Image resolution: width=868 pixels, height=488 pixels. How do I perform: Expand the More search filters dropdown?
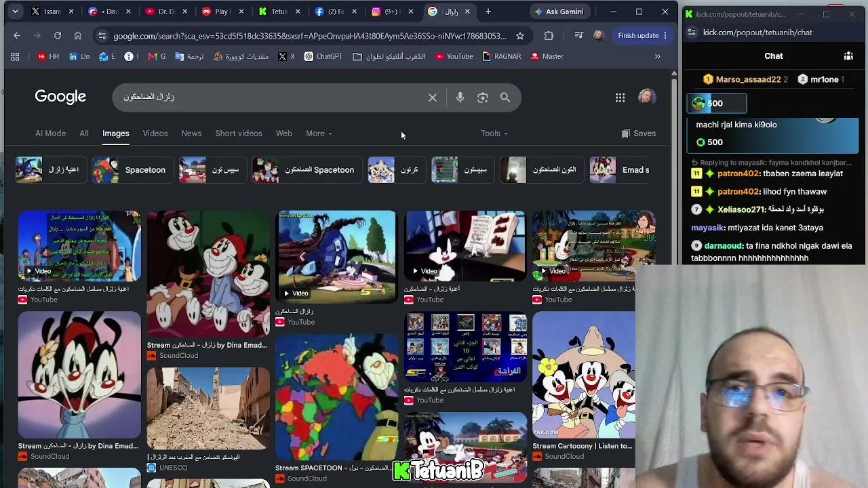click(319, 134)
